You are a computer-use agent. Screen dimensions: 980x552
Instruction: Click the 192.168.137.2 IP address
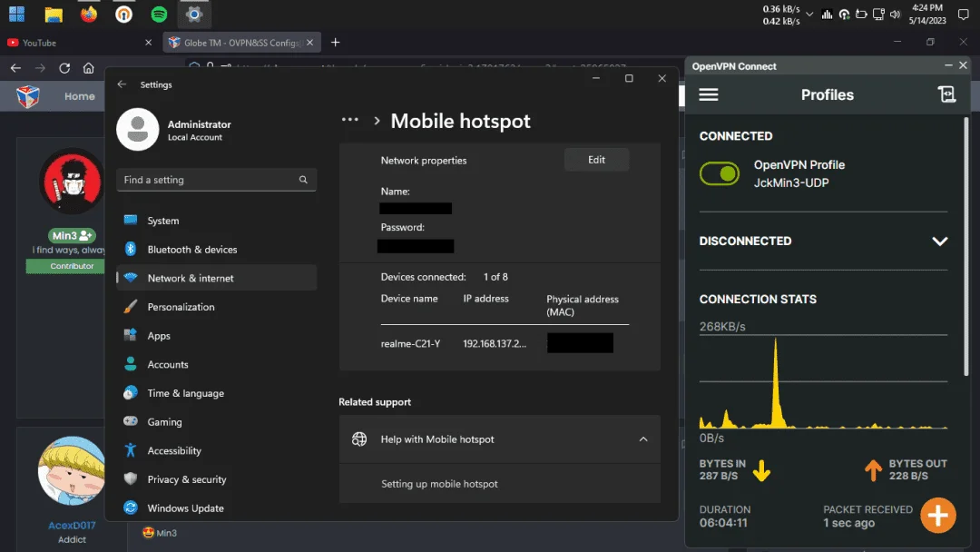pyautogui.click(x=495, y=344)
